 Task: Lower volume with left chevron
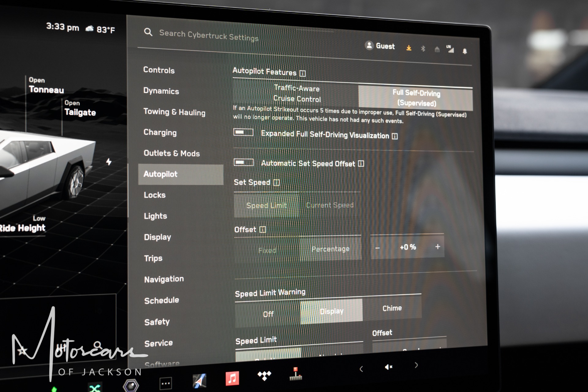point(361,369)
